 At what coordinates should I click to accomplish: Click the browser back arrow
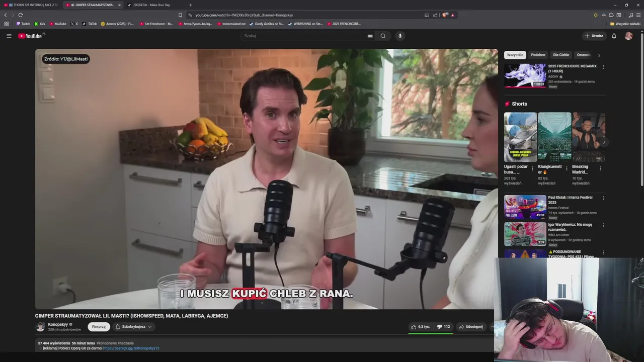coord(6,15)
